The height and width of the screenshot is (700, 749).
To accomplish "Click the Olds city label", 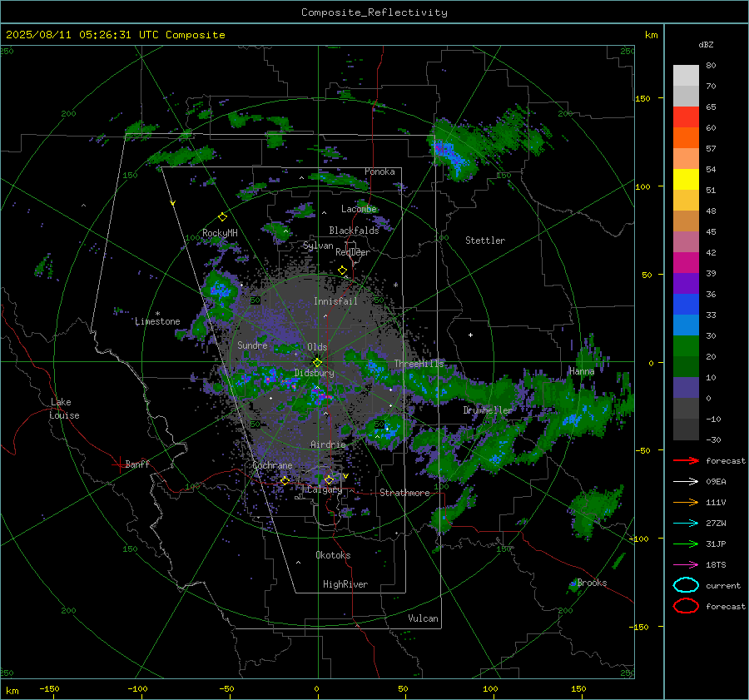I will tap(317, 347).
